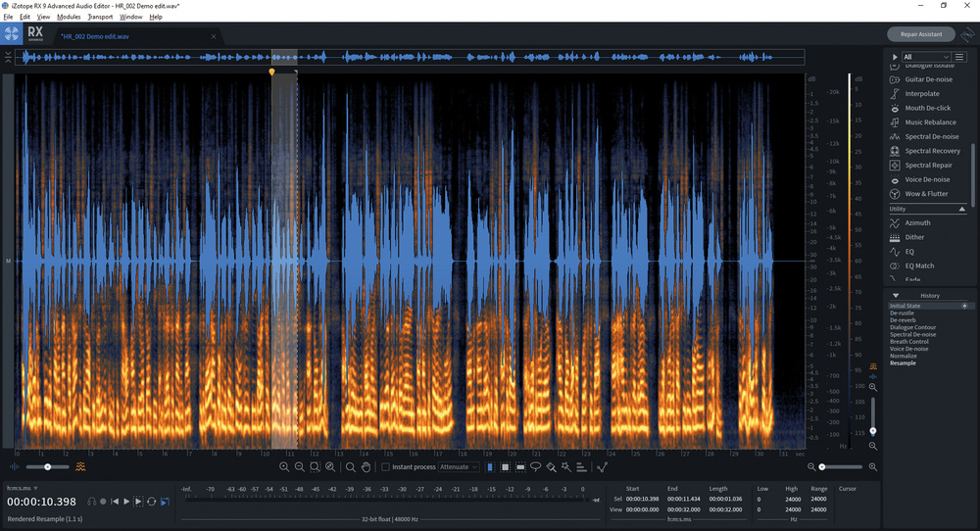Open the File menu
The image size is (980, 531).
8,17
